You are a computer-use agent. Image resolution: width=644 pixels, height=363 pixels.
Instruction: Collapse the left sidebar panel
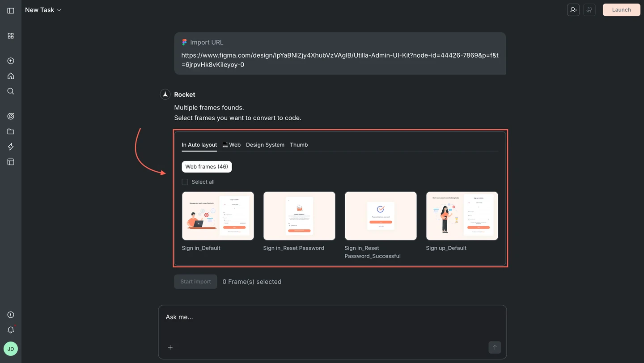coord(11,10)
